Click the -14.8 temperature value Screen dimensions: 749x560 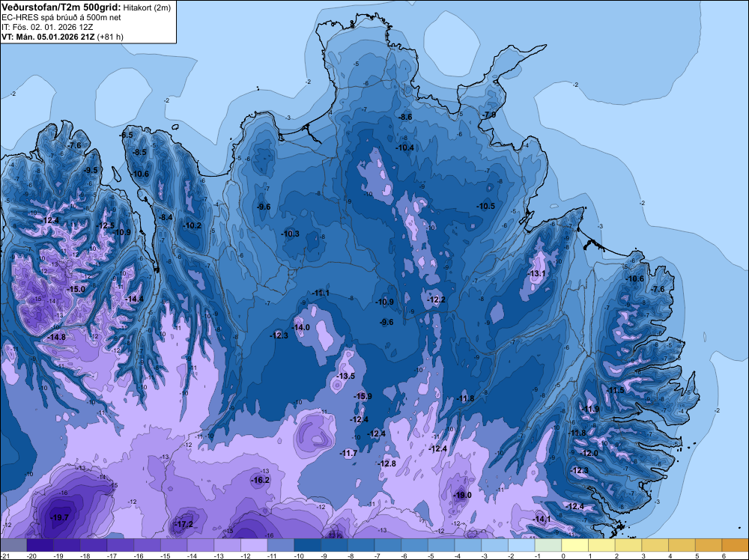[x=56, y=337]
